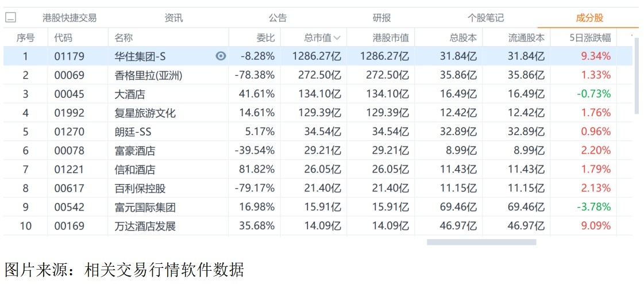Click the 委比 column header

(x=265, y=39)
